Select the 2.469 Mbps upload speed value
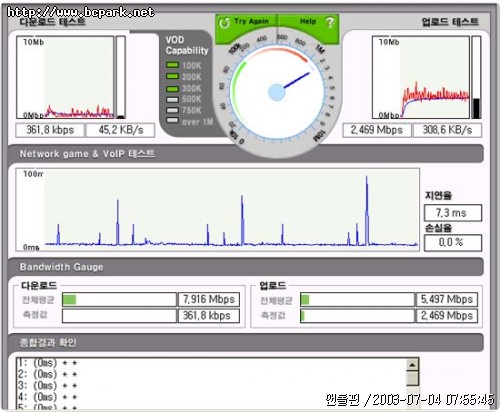Screen dimensions: 500x412 click(377, 130)
